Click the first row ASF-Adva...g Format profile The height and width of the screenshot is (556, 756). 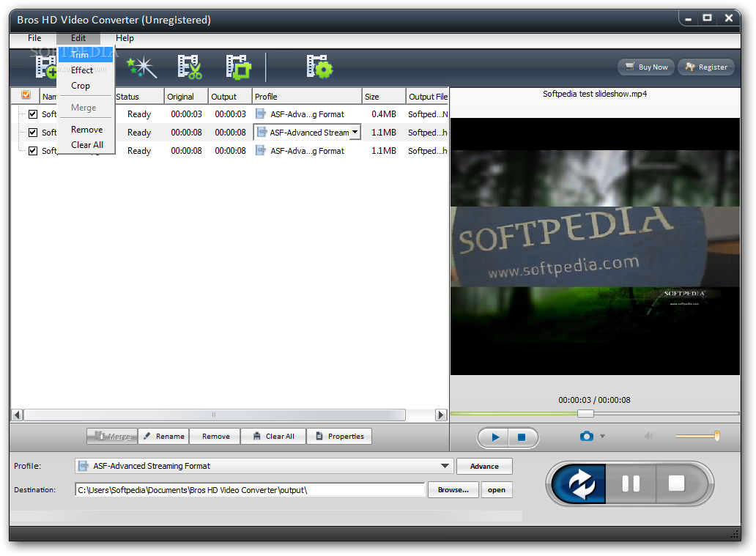tap(307, 114)
